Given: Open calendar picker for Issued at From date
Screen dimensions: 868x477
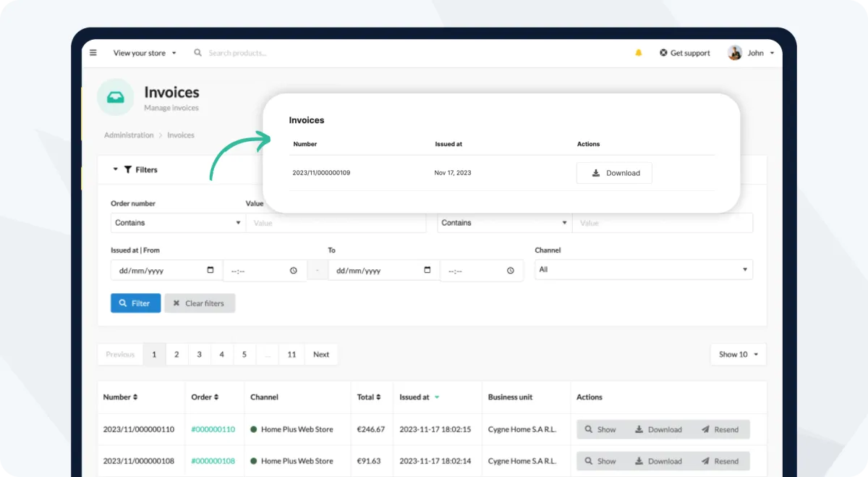Looking at the screenshot, I should point(210,270).
